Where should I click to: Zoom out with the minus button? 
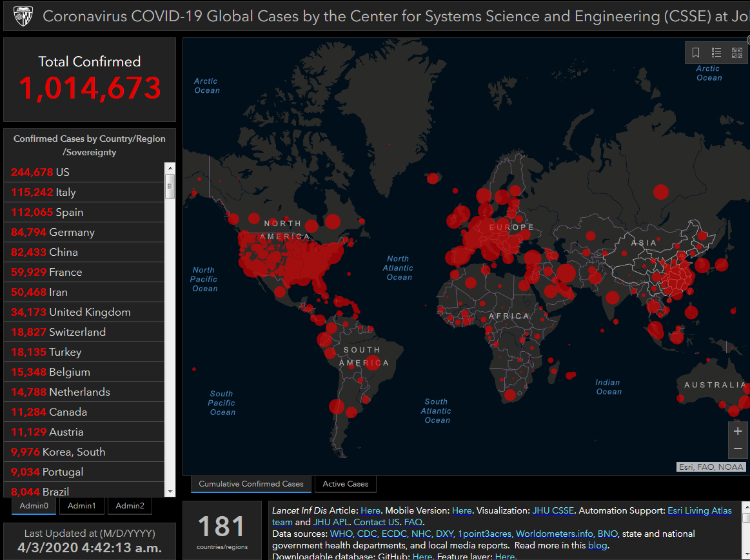(738, 449)
